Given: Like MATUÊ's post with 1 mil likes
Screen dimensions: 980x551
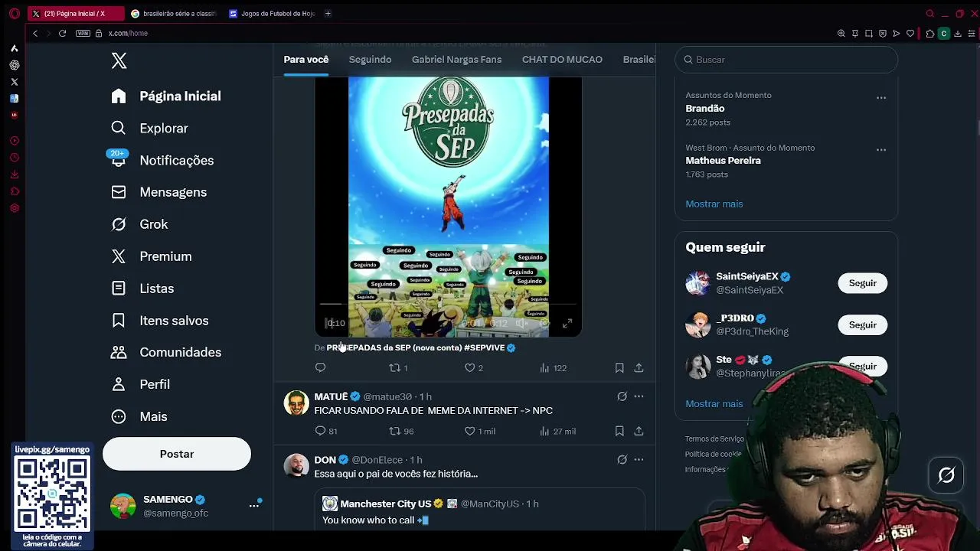Looking at the screenshot, I should [x=480, y=432].
